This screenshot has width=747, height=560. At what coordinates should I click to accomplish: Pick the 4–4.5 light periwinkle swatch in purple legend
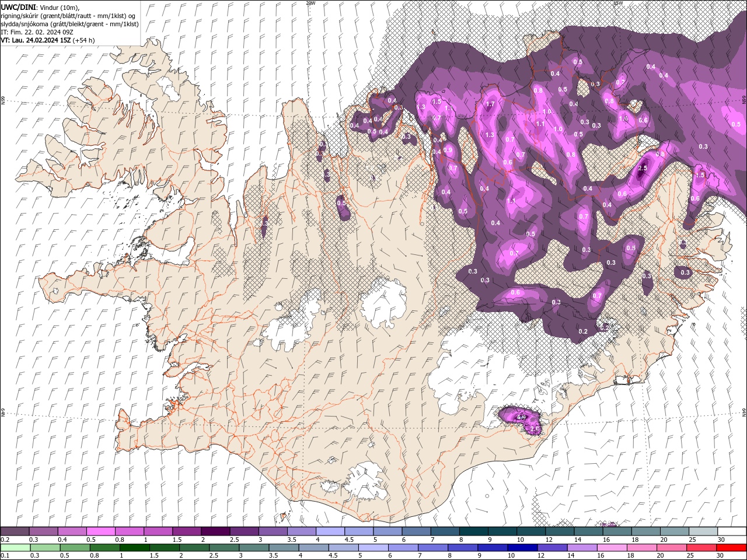[330, 531]
